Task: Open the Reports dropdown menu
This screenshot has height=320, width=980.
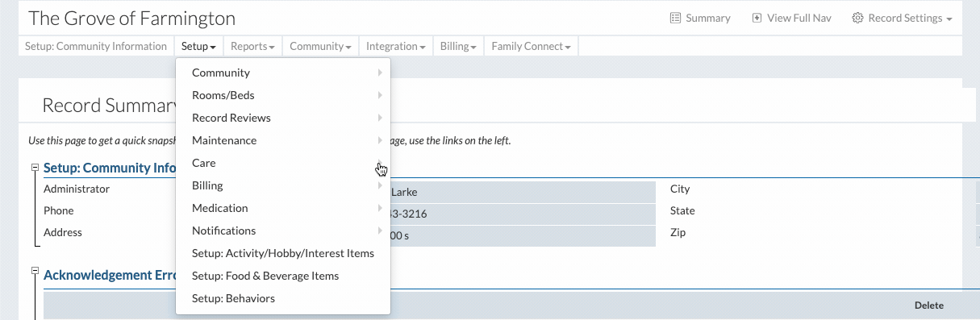Action: pos(252,47)
